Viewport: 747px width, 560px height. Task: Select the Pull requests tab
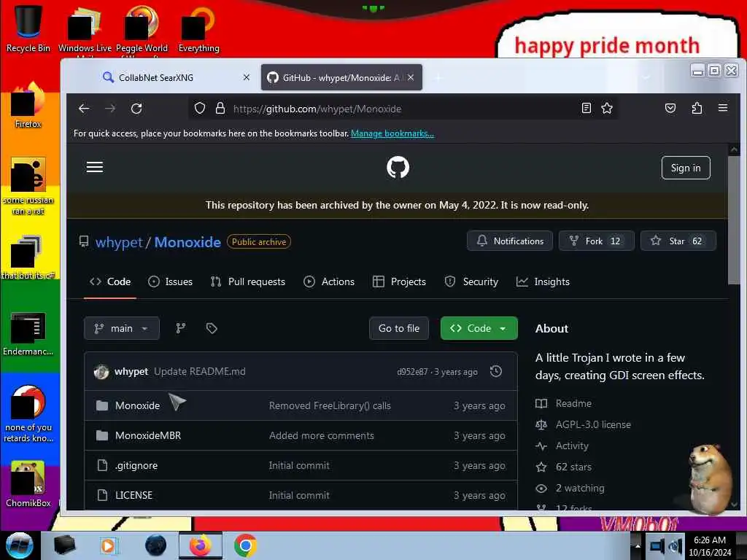(x=248, y=282)
